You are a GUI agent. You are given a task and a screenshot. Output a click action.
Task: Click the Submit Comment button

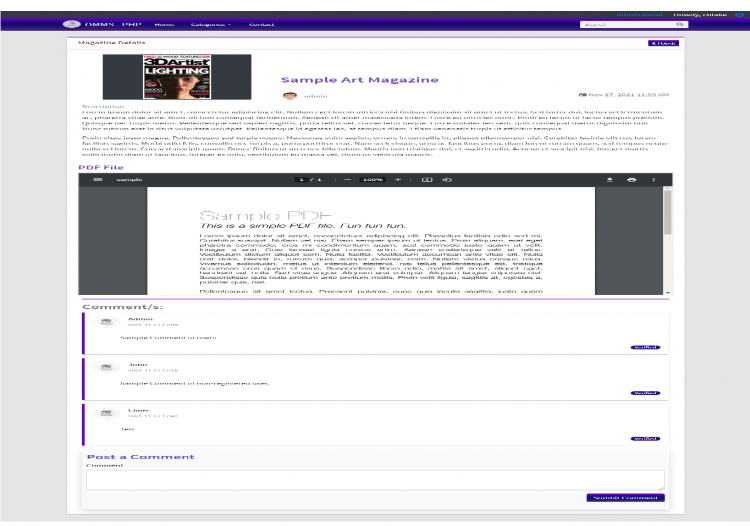pos(624,497)
